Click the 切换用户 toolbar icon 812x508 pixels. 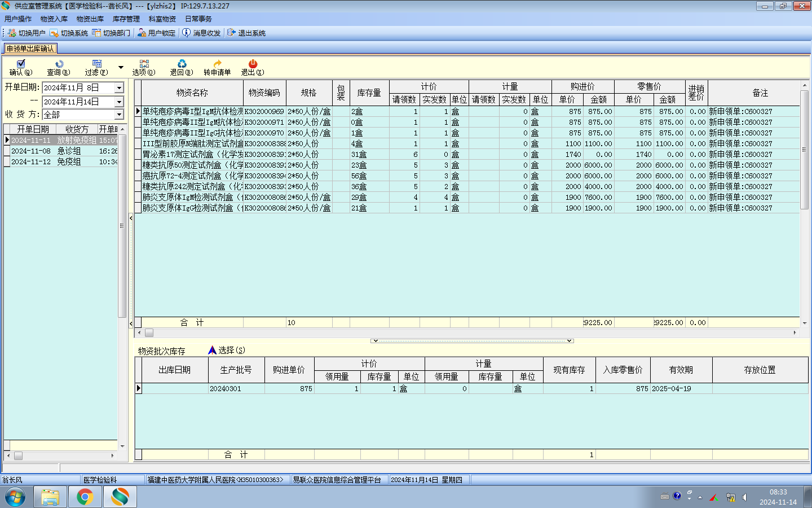pos(27,33)
